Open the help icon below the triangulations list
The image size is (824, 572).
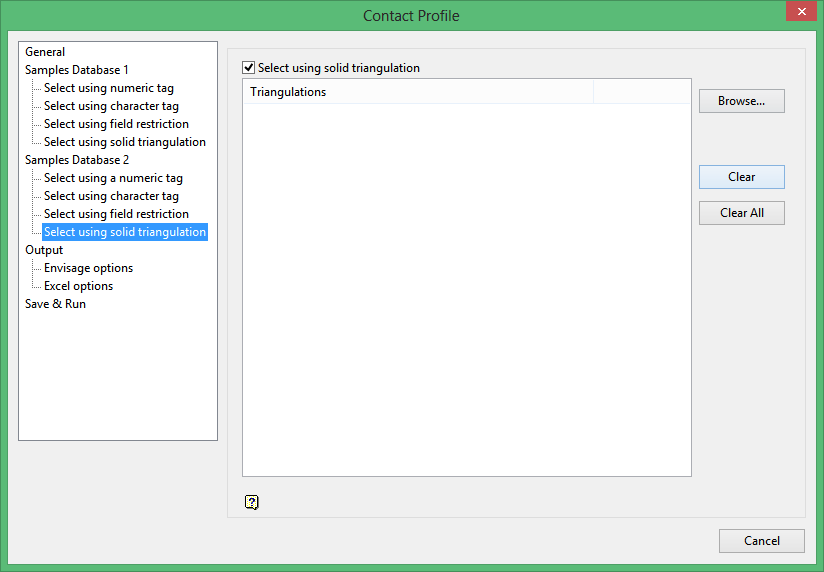tap(252, 502)
